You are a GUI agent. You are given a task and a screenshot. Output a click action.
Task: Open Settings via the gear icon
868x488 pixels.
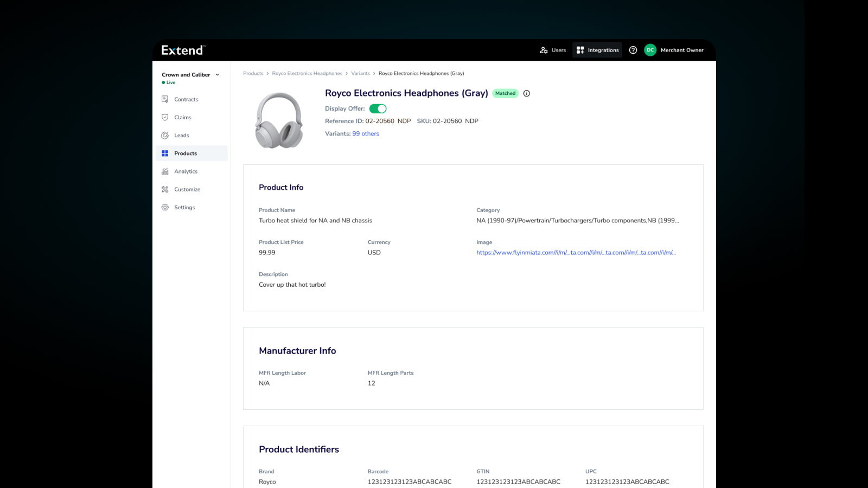click(x=165, y=207)
